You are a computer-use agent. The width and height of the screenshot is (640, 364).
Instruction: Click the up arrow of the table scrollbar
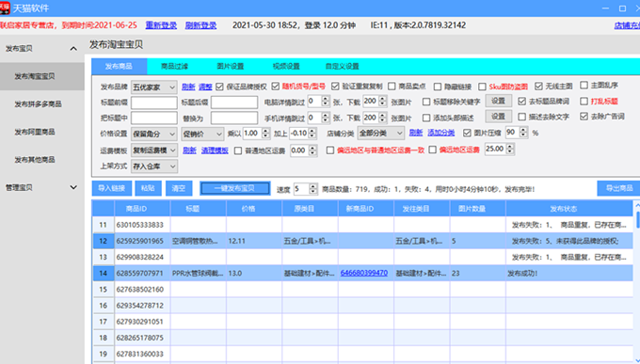coord(637,205)
